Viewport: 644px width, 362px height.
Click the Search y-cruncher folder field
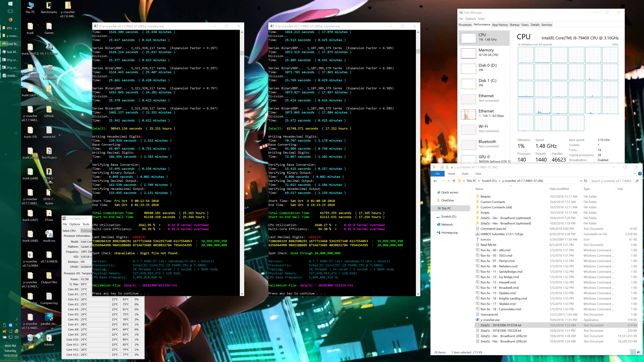(612, 181)
